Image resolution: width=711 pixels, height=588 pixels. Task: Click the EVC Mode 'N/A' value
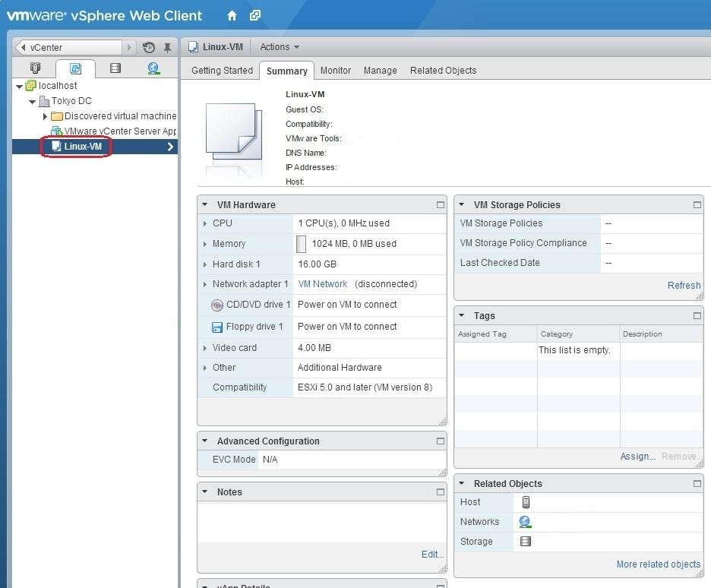click(270, 460)
